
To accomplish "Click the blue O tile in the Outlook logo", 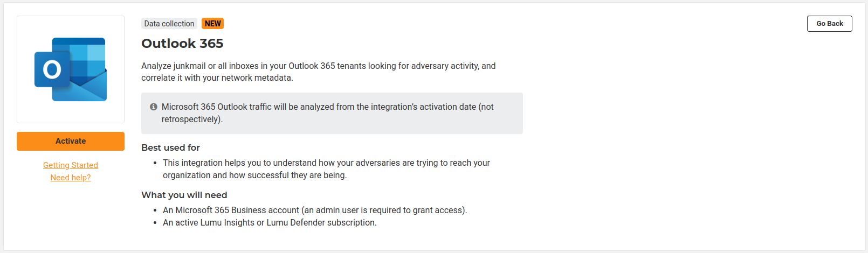I will 52,69.
